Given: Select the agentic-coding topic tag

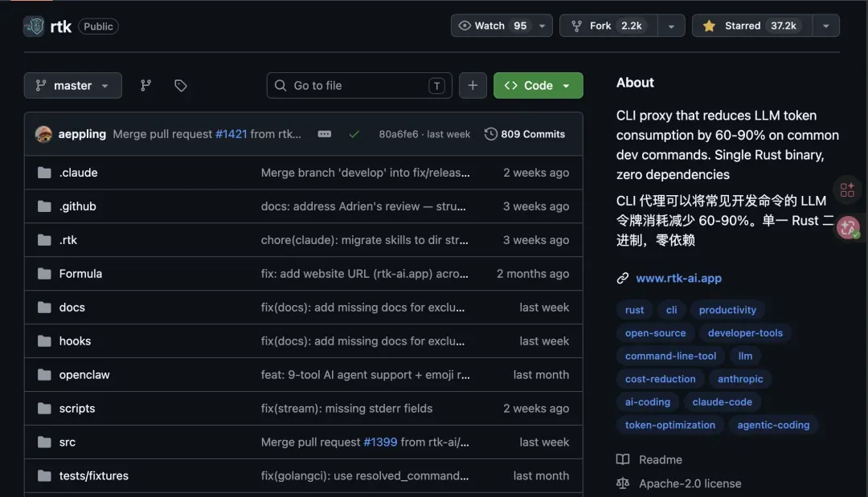Looking at the screenshot, I should pos(773,425).
